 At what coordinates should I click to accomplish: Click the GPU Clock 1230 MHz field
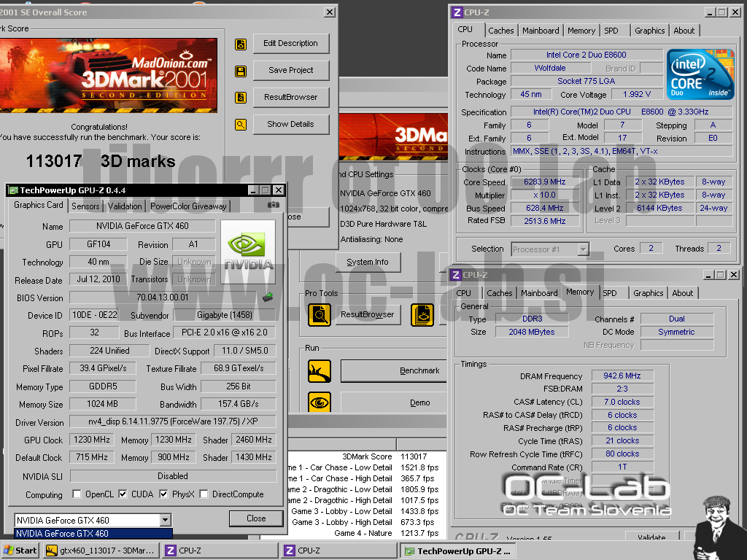[x=91, y=440]
